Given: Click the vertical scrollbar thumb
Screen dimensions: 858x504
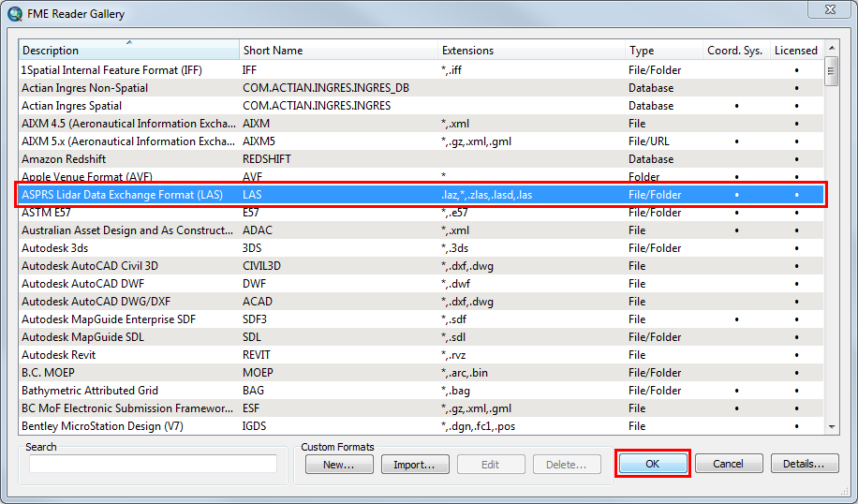Looking at the screenshot, I should [x=832, y=71].
